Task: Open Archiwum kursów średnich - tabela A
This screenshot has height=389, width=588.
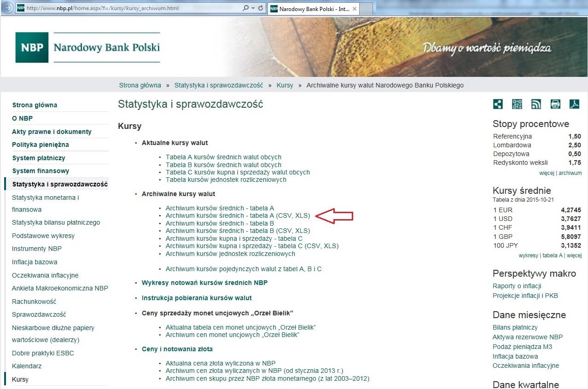Action: click(x=220, y=208)
